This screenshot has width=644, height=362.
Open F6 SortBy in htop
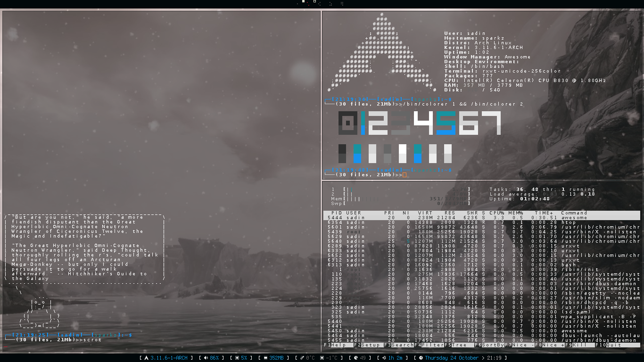[x=489, y=345]
